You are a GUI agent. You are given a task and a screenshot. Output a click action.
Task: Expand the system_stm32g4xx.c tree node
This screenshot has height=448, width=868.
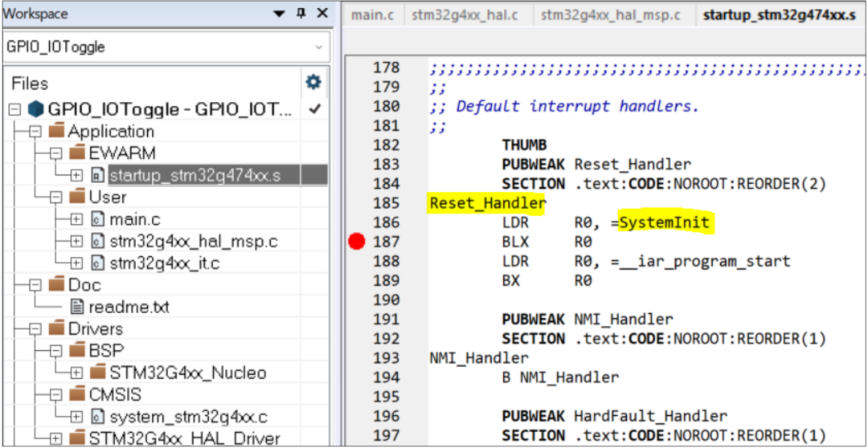76,417
